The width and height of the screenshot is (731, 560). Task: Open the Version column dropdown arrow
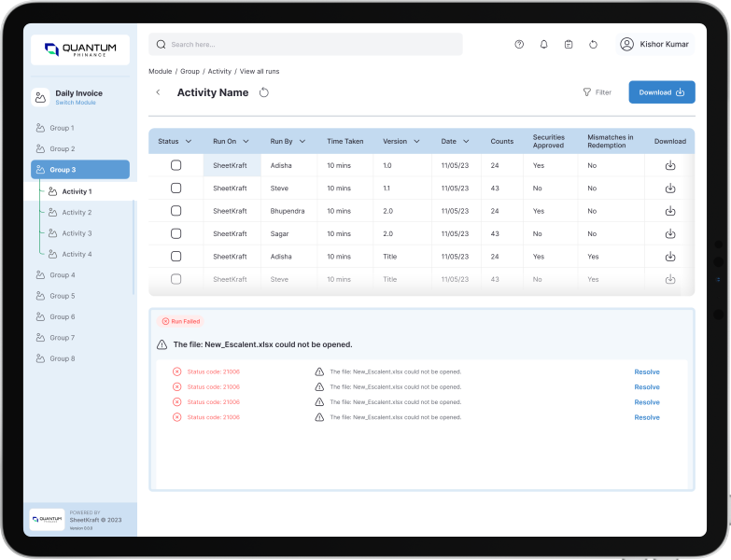(416, 142)
